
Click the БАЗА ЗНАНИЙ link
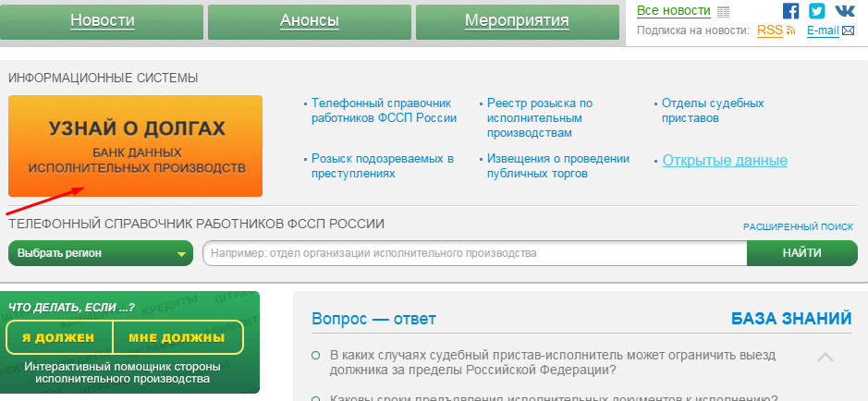pyautogui.click(x=790, y=319)
